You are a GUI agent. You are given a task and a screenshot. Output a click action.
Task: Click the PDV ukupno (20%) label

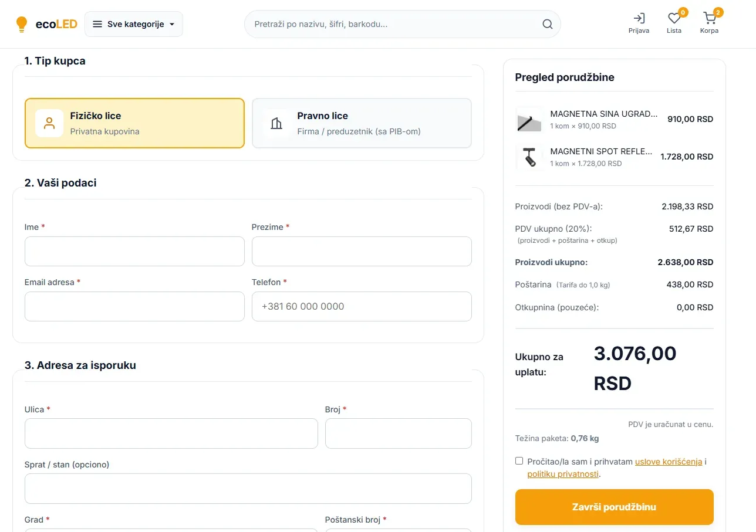[x=553, y=229]
